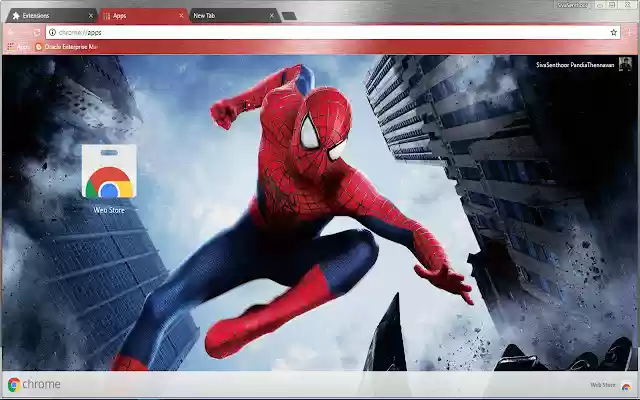Switch to the New Tab tab
Image resolution: width=640 pixels, height=400 pixels.
[x=234, y=16]
